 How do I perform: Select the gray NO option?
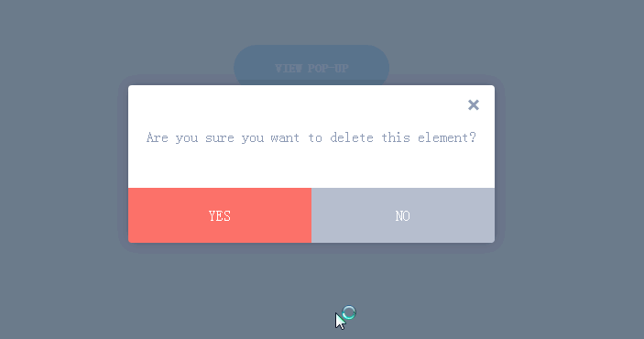click(403, 215)
